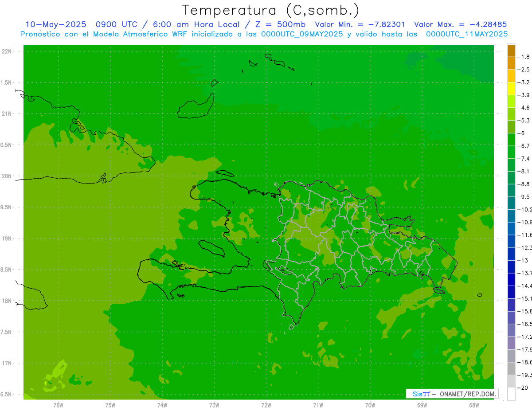Viewport: 532px width, 411px height.
Task: Click the '18N' latitude label
Action: [x=7, y=301]
